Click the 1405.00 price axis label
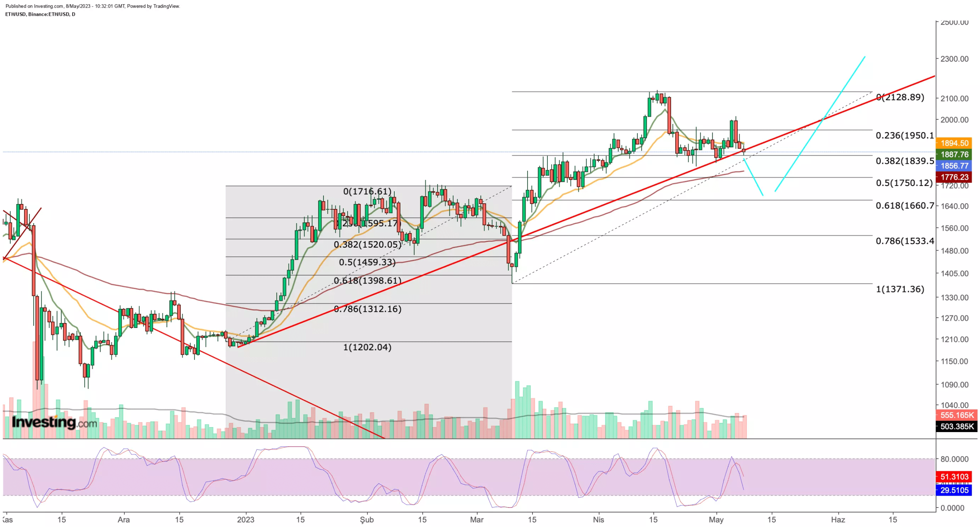980x527 pixels. (954, 274)
